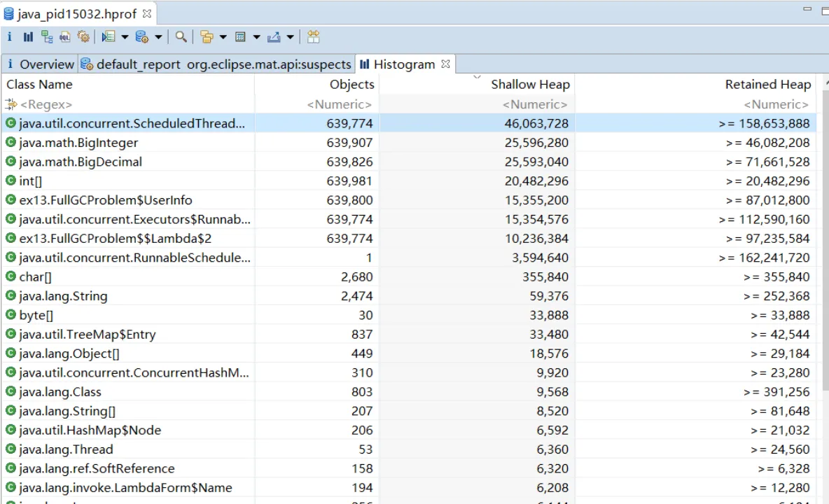Show thread overview via gears icon
Viewport: 829px width, 504px height.
tap(83, 36)
